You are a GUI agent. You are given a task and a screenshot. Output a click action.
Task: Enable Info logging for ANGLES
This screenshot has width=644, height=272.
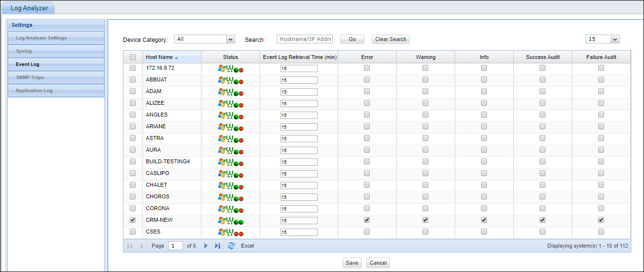[x=484, y=115]
